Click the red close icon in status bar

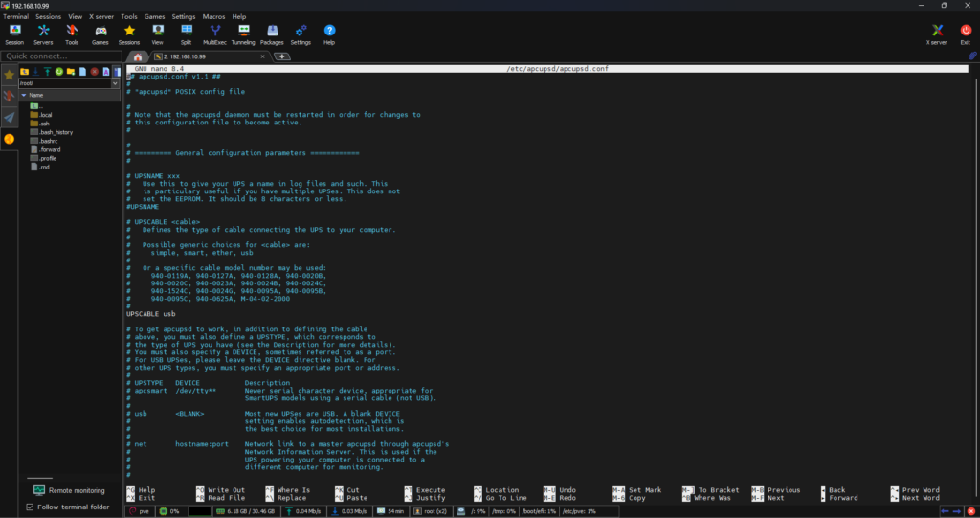(x=969, y=511)
